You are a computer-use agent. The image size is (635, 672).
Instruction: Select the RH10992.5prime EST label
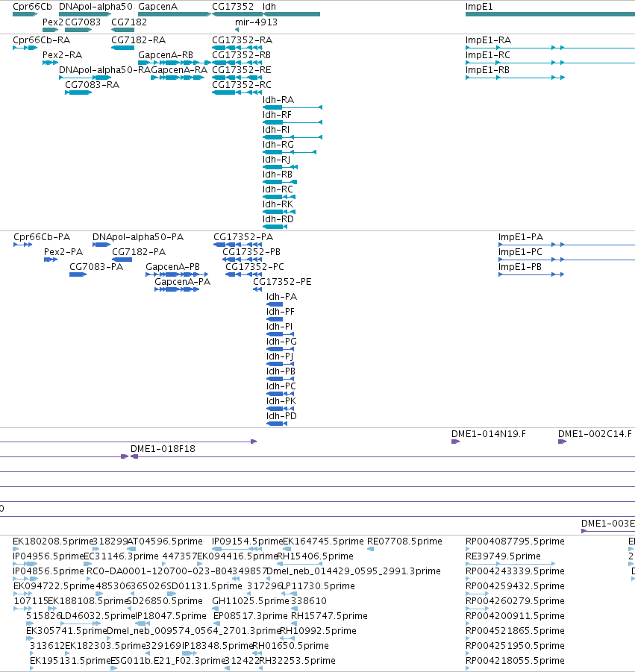tap(318, 631)
